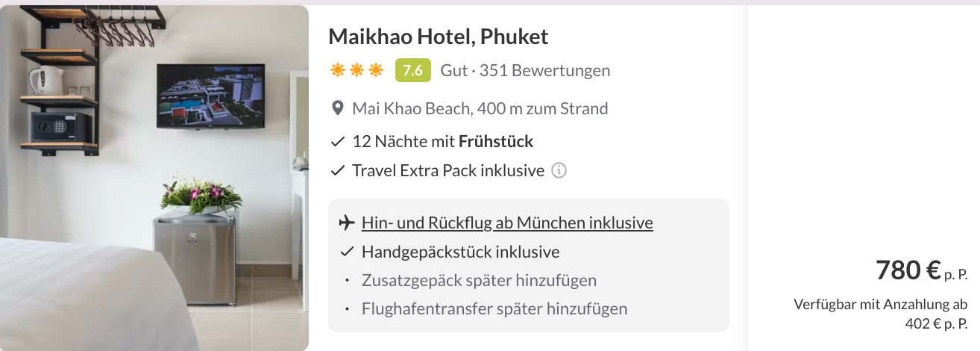Click the 780 € price per person
This screenshot has height=351, width=980.
(921, 270)
